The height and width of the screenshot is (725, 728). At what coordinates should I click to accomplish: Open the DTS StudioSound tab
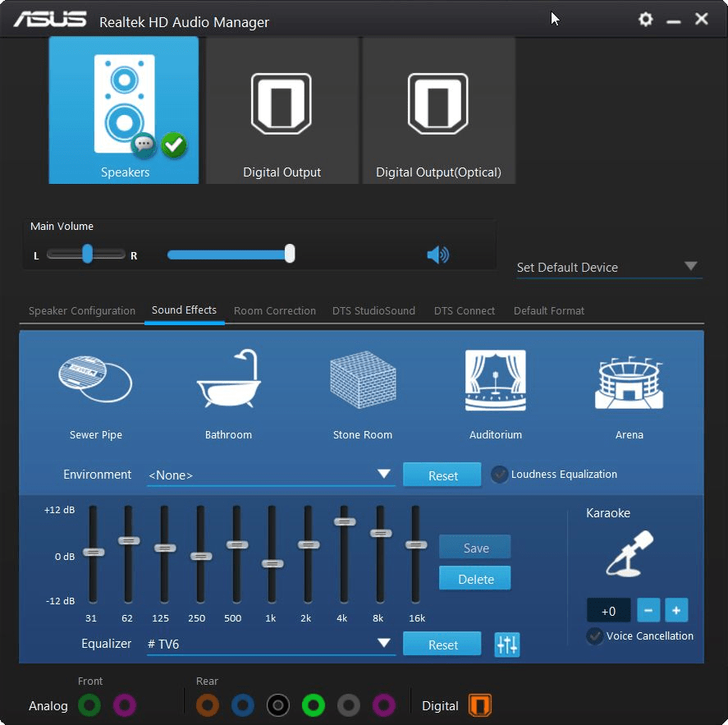tap(373, 310)
